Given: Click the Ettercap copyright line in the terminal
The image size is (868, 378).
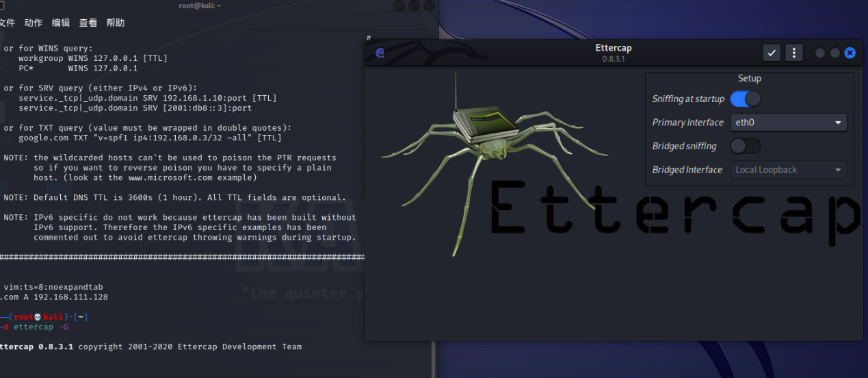Looking at the screenshot, I should click(x=150, y=346).
